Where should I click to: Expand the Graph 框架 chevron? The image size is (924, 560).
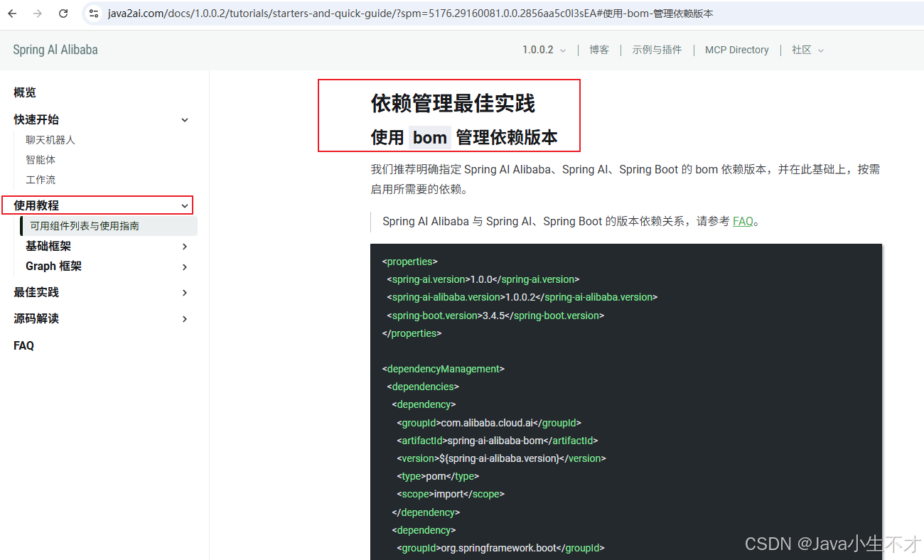coord(185,266)
